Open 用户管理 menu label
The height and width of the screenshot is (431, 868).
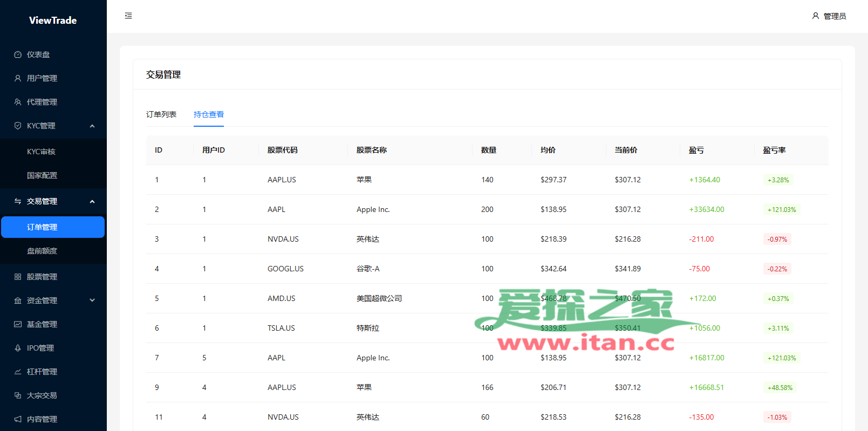[x=42, y=78]
